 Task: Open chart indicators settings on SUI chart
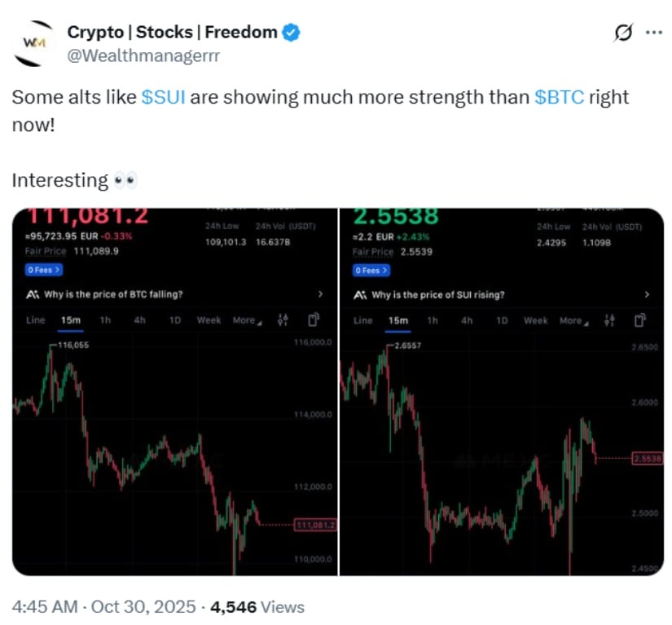pyautogui.click(x=609, y=320)
